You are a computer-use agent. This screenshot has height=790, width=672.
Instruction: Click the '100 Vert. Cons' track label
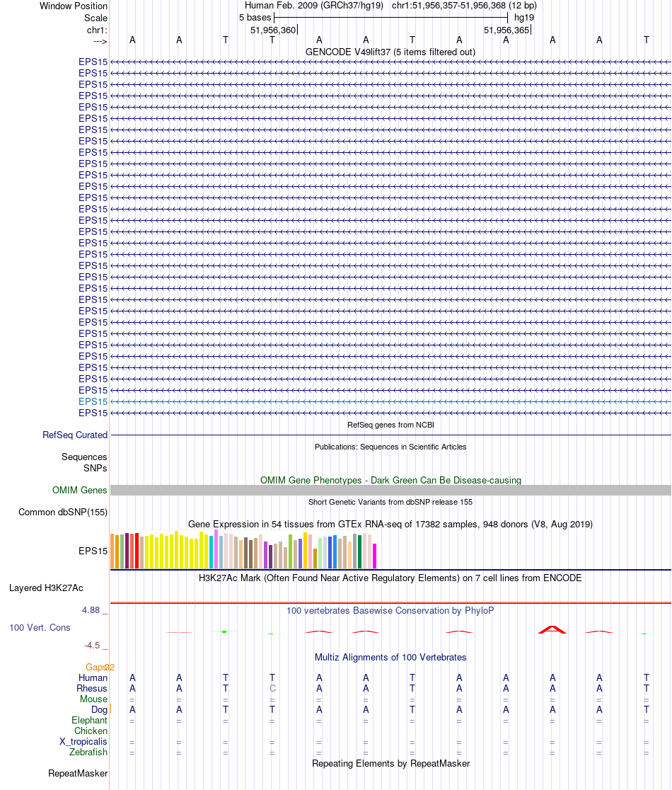tap(40, 628)
